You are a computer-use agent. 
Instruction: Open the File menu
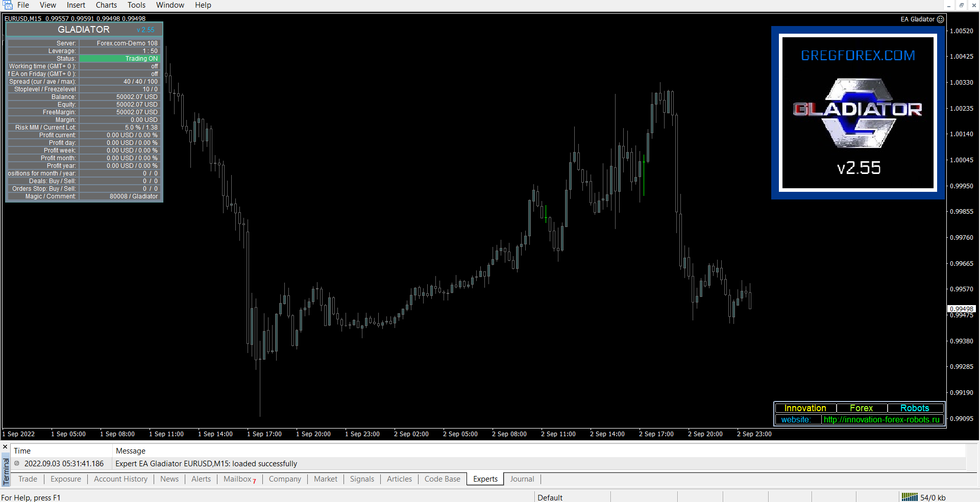tap(23, 5)
